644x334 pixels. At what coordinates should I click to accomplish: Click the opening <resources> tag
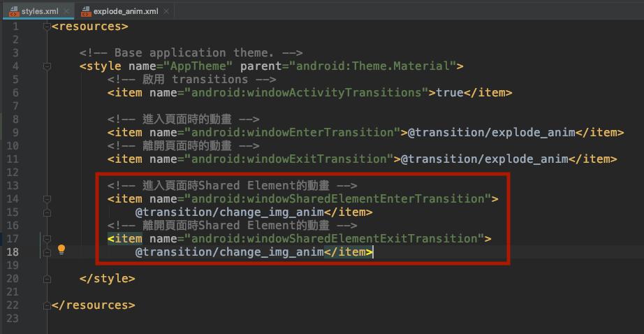click(90, 27)
